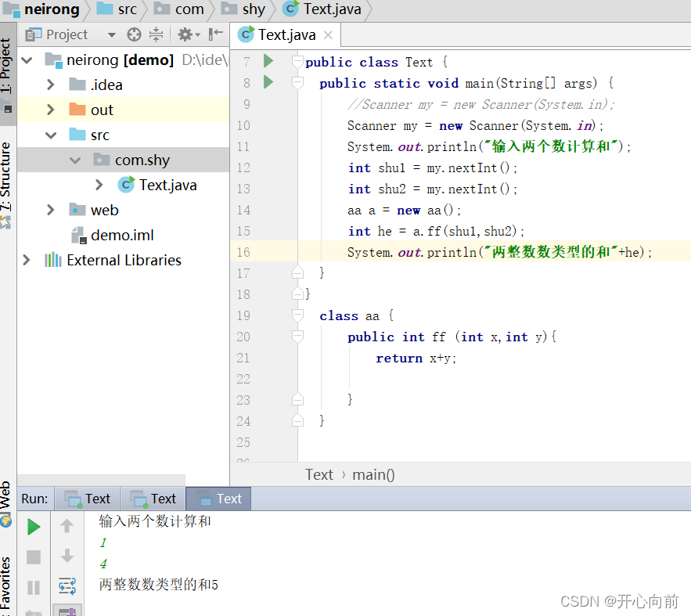
Task: Select the com.shy package in tree
Action: (x=124, y=160)
